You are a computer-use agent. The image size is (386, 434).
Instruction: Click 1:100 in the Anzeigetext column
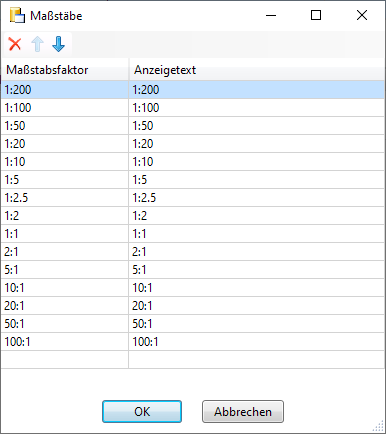pyautogui.click(x=256, y=108)
